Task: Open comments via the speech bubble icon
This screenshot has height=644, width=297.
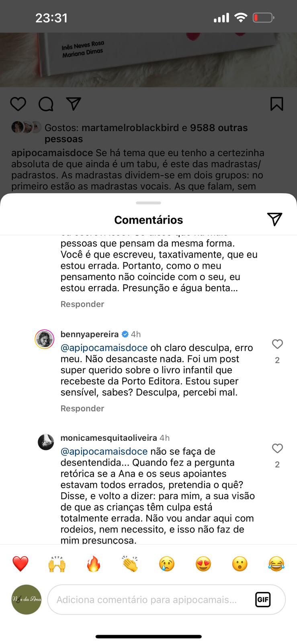Action: pyautogui.click(x=46, y=104)
